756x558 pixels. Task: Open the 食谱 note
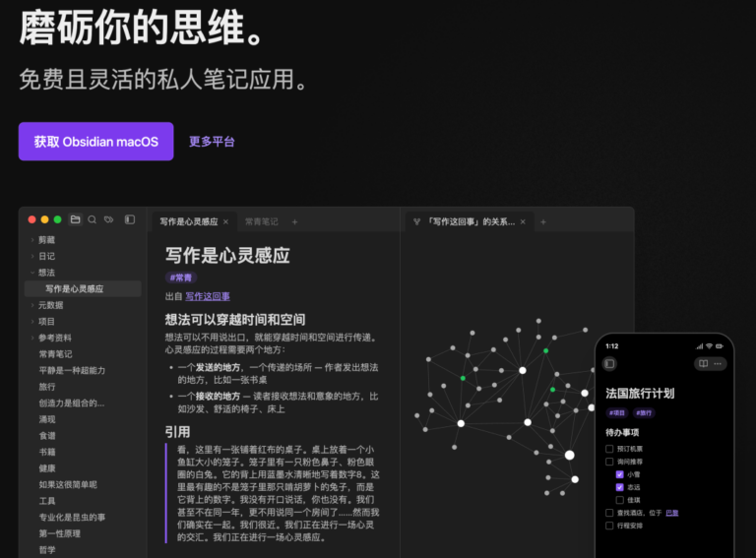(47, 436)
